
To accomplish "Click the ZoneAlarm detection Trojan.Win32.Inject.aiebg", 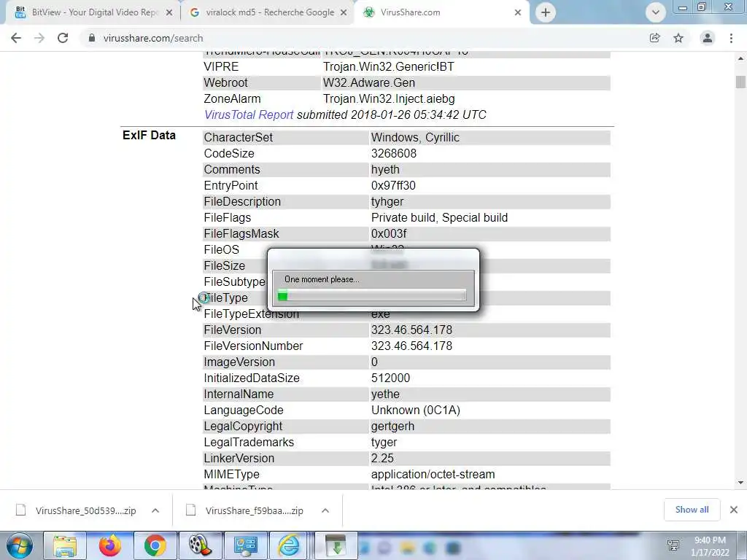I will tap(389, 99).
